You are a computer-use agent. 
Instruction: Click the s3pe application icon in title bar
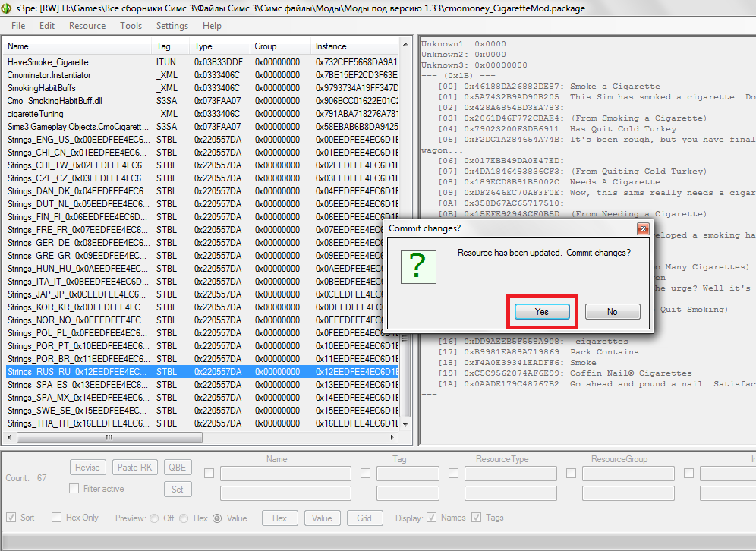8,7
